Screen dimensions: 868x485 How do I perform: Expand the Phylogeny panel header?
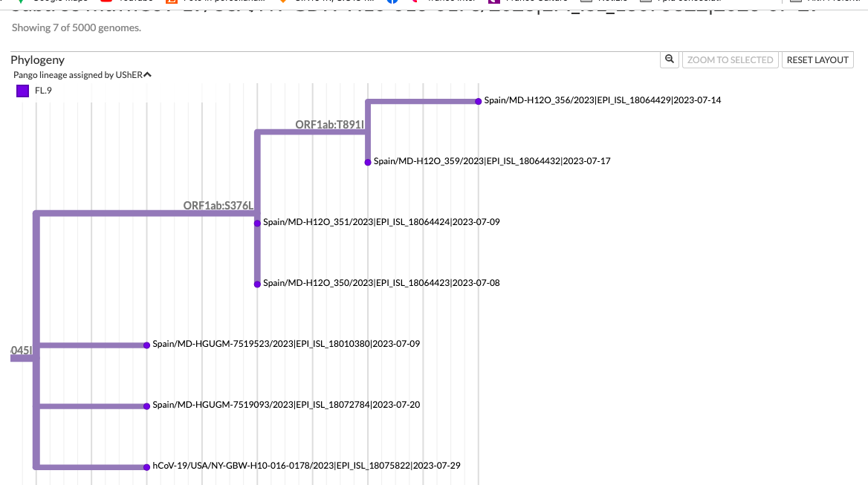point(37,59)
